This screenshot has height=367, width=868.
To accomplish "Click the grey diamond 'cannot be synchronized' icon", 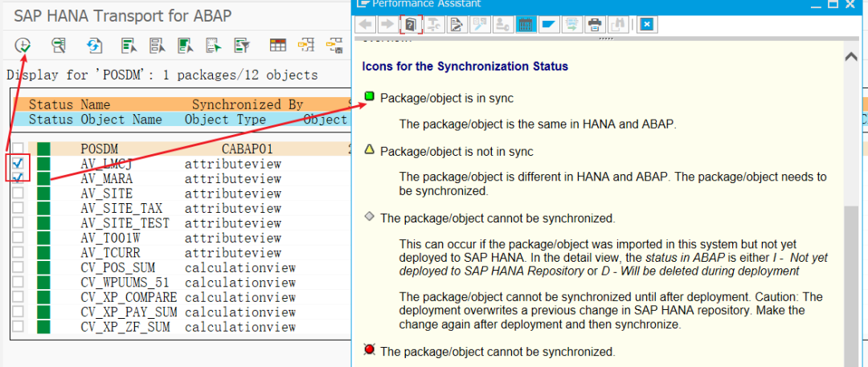I will 369,217.
